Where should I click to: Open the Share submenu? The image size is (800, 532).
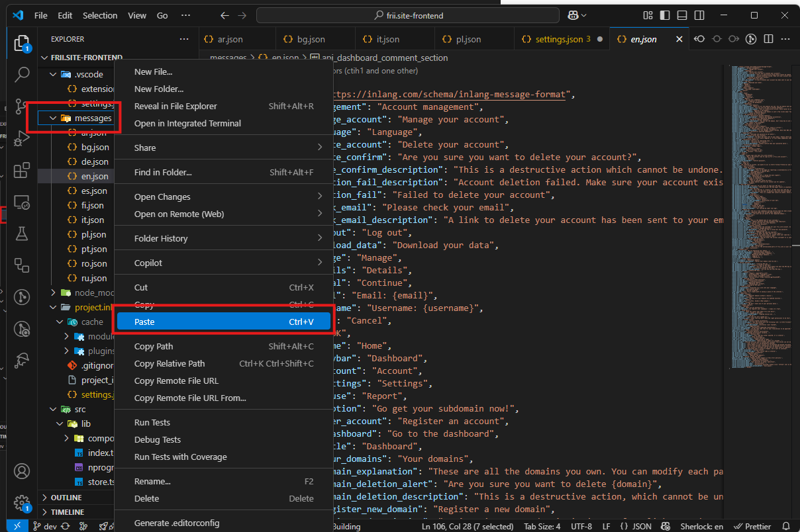(223, 148)
